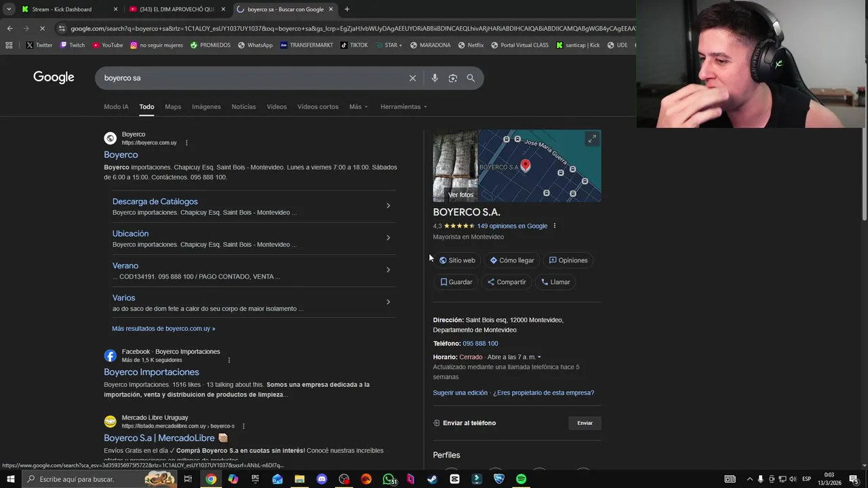Close the Stream - Kick Dashboard tab

(x=115, y=9)
